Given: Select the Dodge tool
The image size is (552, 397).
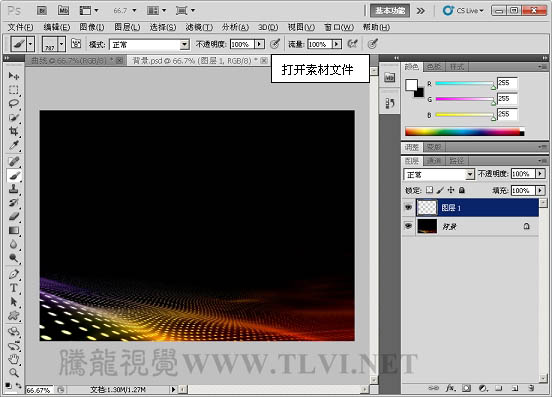Looking at the screenshot, I should [14, 258].
